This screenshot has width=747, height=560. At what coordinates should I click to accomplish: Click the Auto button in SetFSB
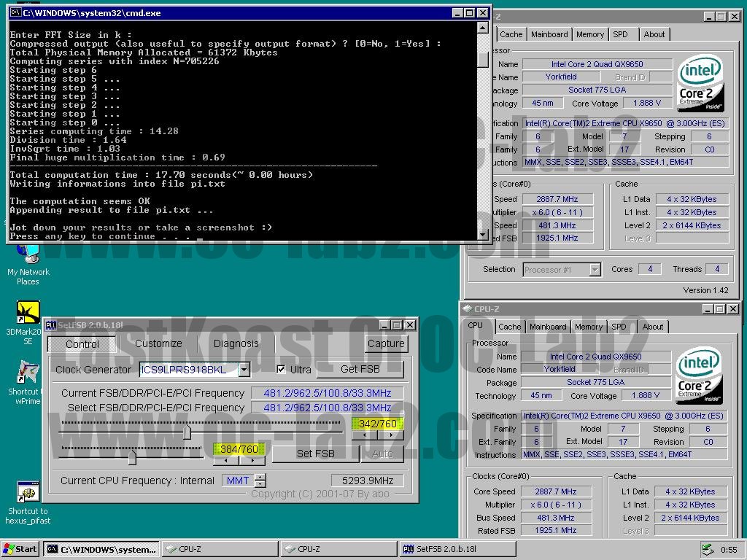(382, 454)
